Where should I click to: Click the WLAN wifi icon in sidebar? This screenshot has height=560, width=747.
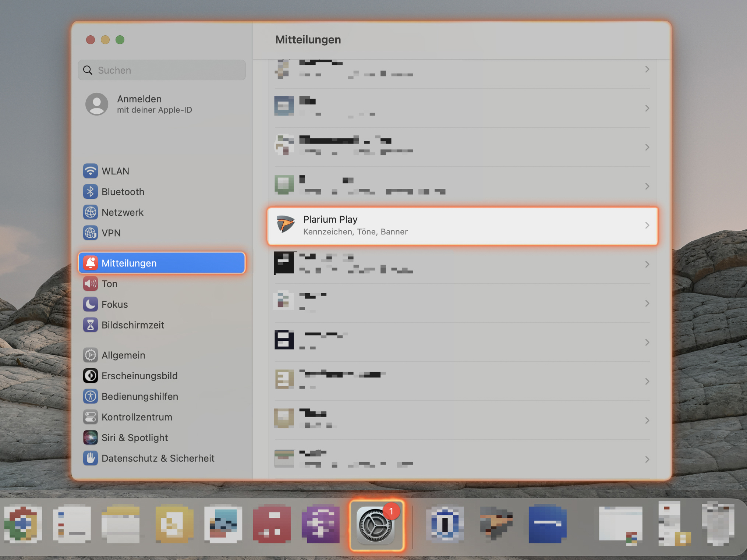pos(90,171)
